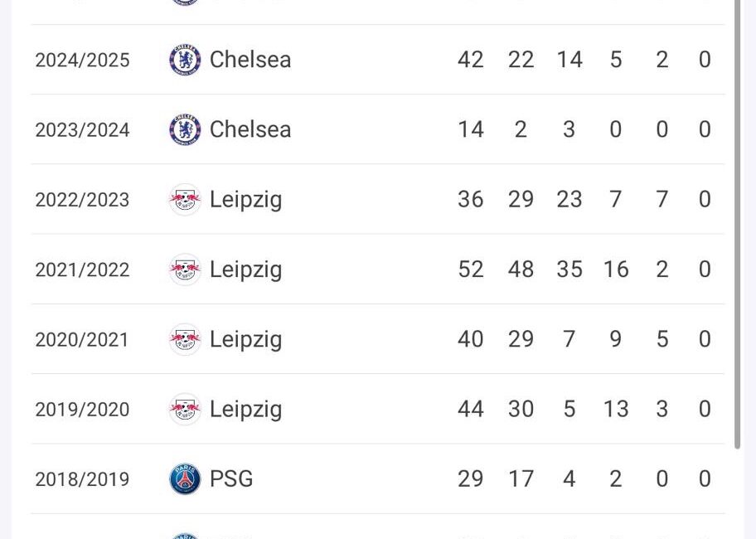Click the Leipzig logo for 2021/2022
756x539 pixels.
tap(185, 269)
